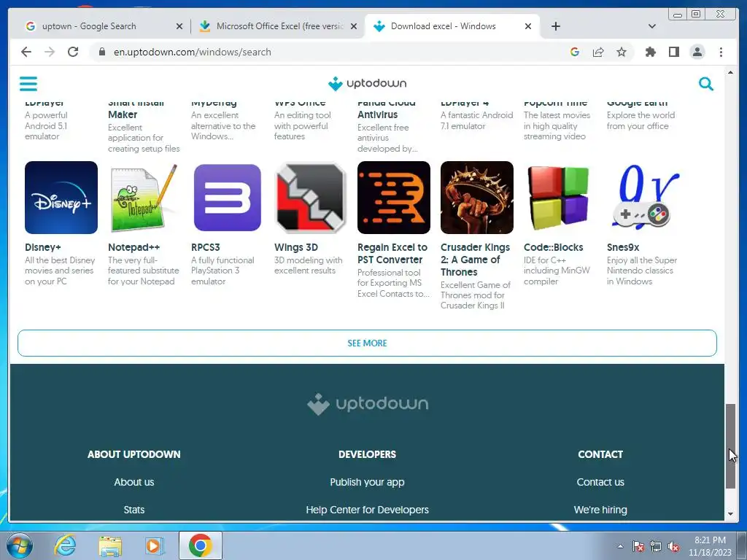Image resolution: width=747 pixels, height=560 pixels.
Task: Click the uptodown logo in the footer
Action: [x=368, y=404]
